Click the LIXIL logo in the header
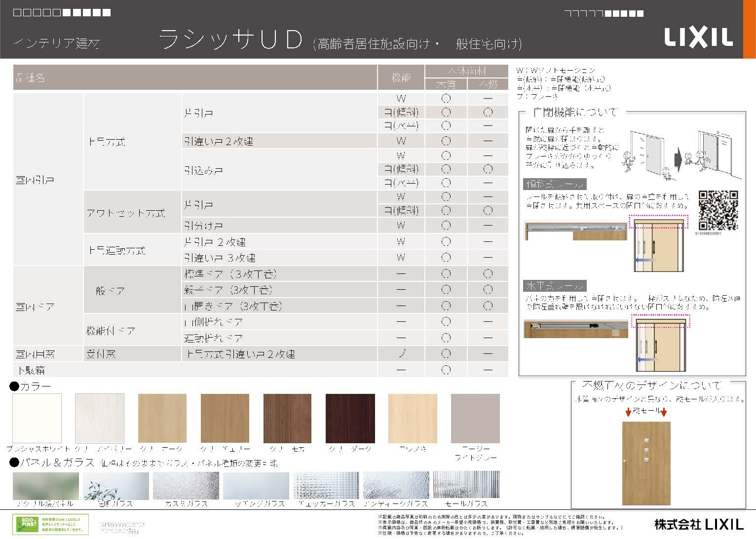 tap(698, 37)
